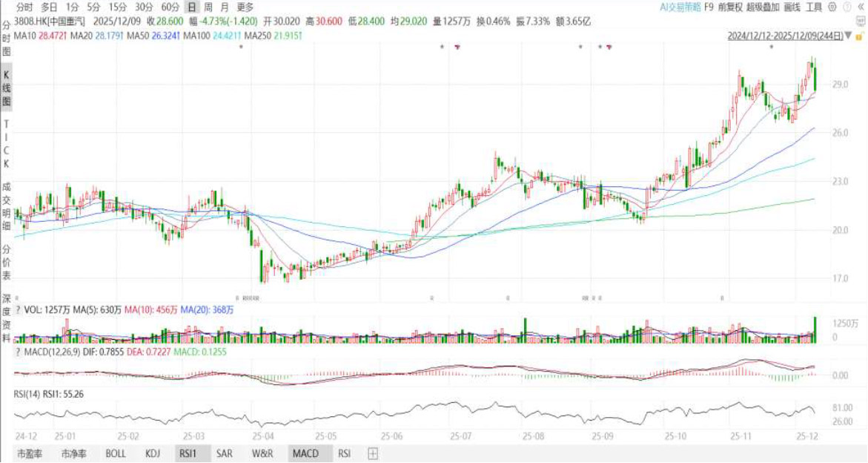Click the VOL indicator help question mark

(x=18, y=310)
